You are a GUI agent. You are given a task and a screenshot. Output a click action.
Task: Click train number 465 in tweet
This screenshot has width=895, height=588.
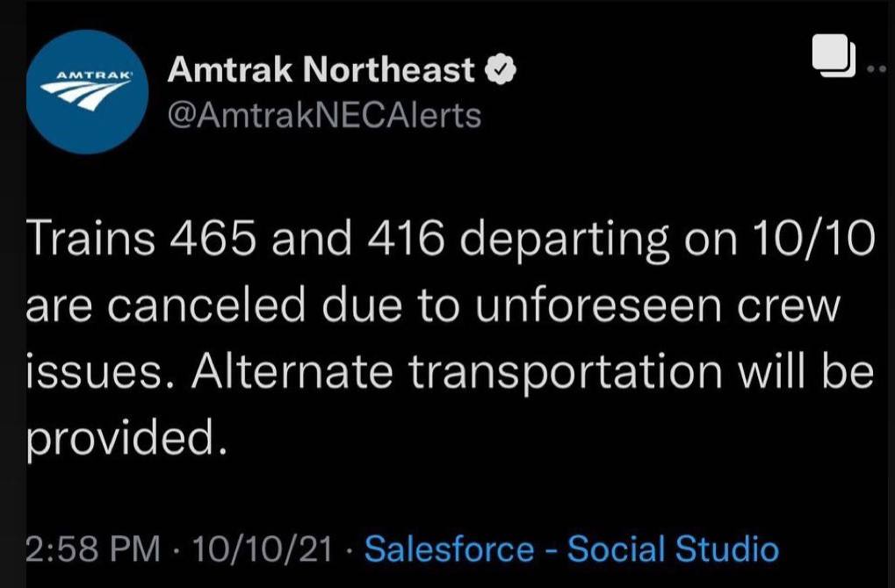213,238
